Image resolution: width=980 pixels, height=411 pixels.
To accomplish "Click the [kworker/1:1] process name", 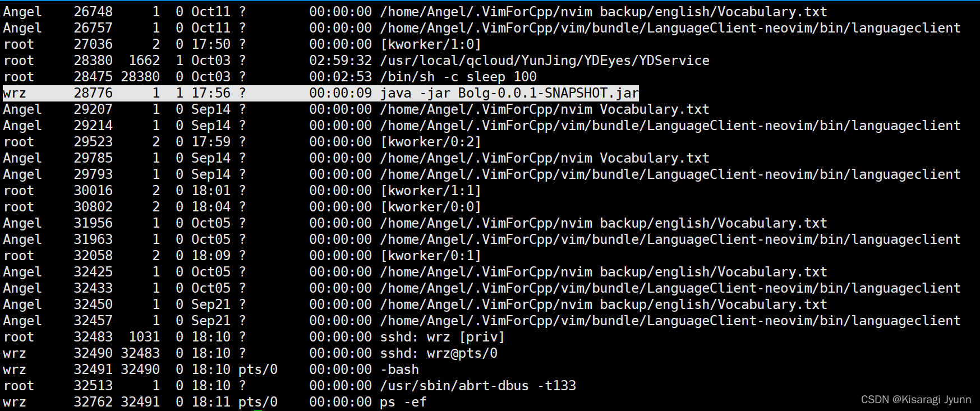I will pyautogui.click(x=431, y=191).
